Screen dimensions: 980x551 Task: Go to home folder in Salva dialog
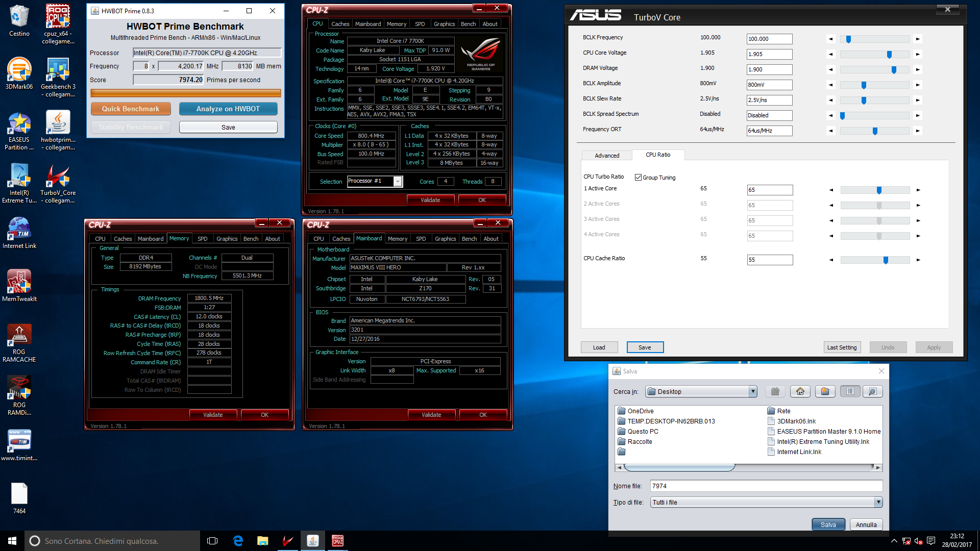(800, 391)
